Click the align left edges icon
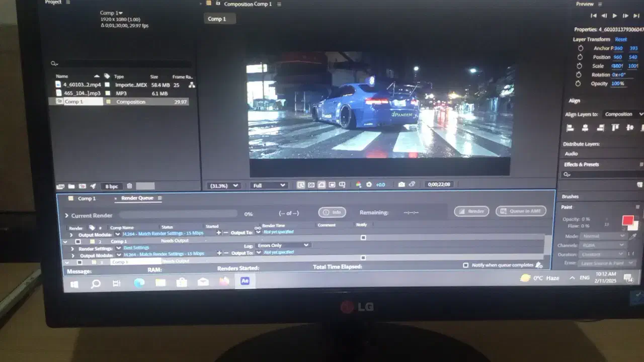 tap(570, 128)
